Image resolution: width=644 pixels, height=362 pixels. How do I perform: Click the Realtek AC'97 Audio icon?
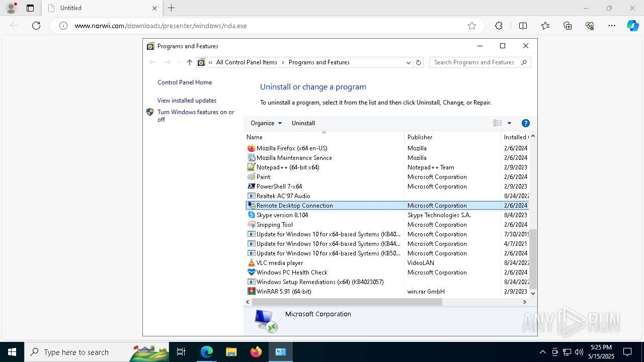(252, 196)
